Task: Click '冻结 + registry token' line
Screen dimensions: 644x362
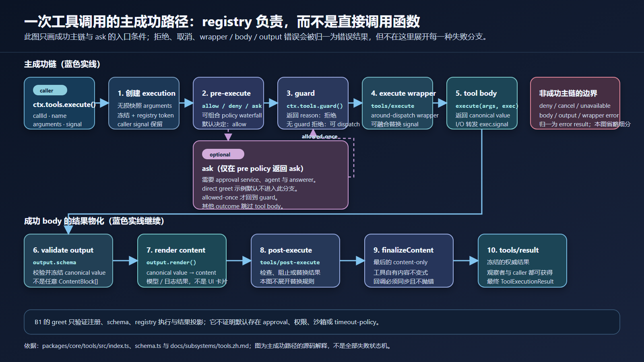Action: click(146, 115)
